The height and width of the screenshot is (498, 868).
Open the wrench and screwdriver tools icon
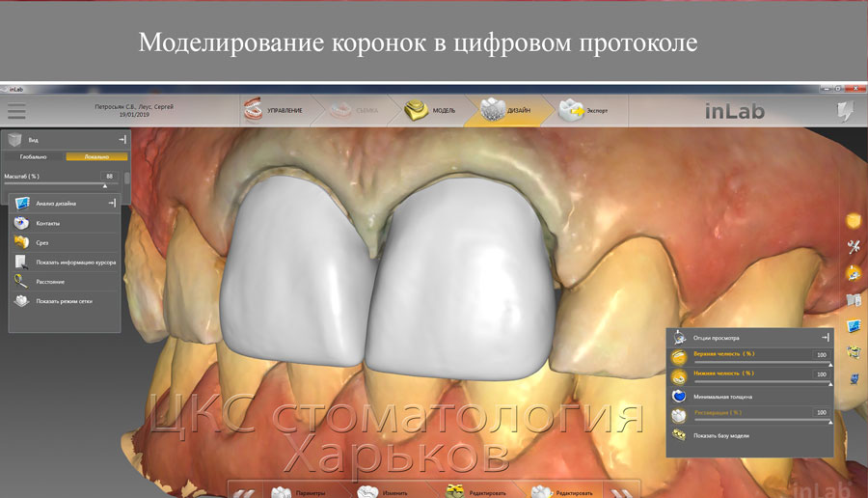[x=854, y=247]
